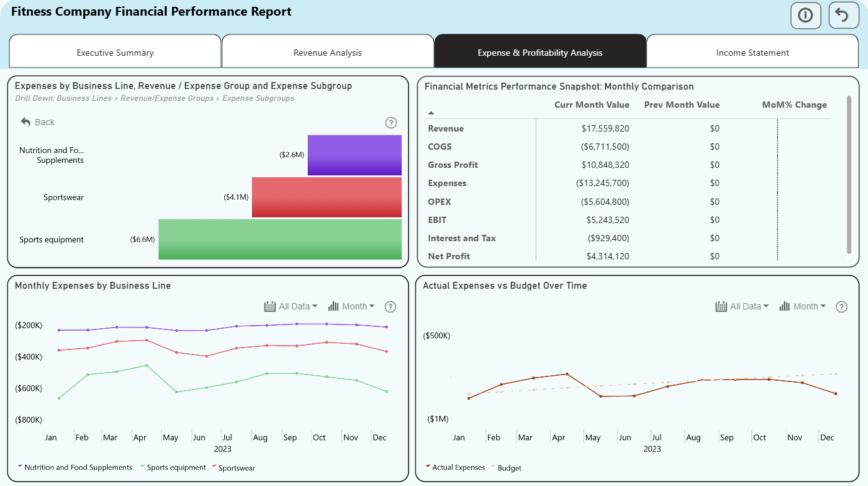Viewport: 868px width, 486px height.
Task: Open help for Expenses by Business Line chart
Action: pyautogui.click(x=391, y=123)
